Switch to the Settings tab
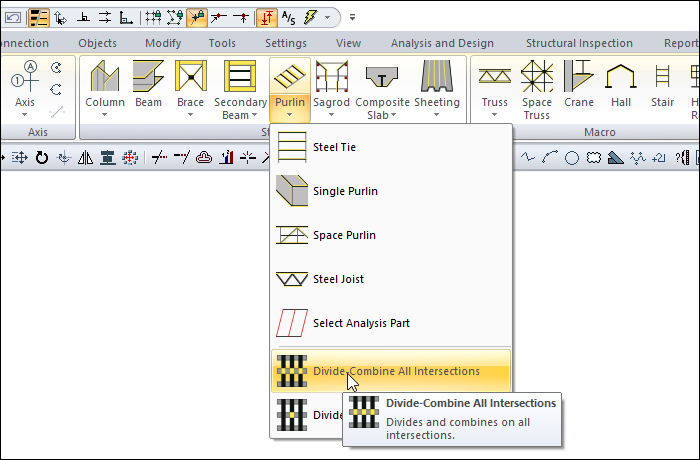 click(286, 43)
